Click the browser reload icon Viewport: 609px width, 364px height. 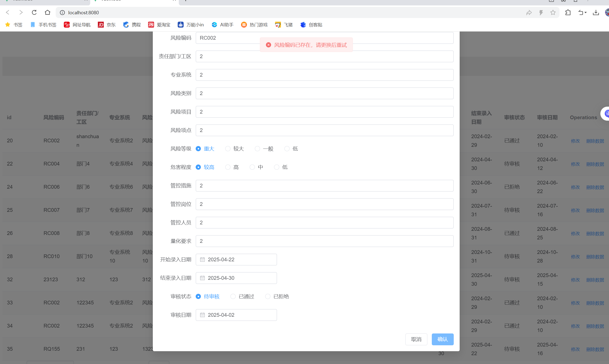(34, 13)
